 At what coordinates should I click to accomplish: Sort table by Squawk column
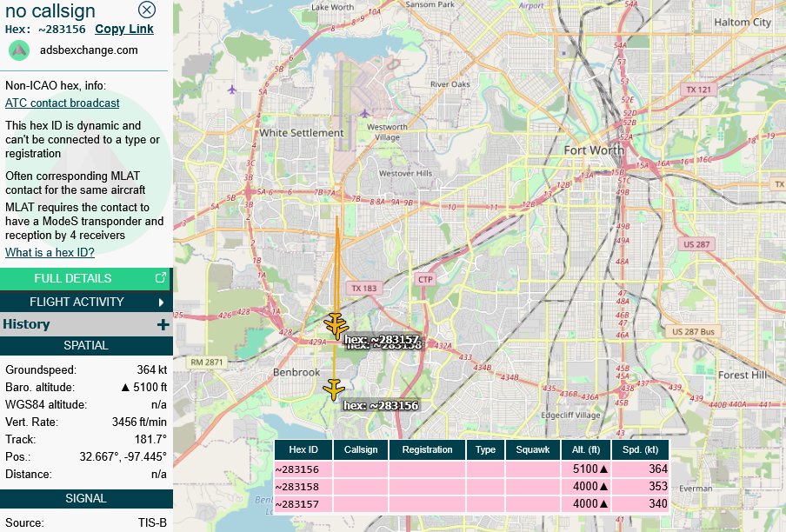[533, 449]
